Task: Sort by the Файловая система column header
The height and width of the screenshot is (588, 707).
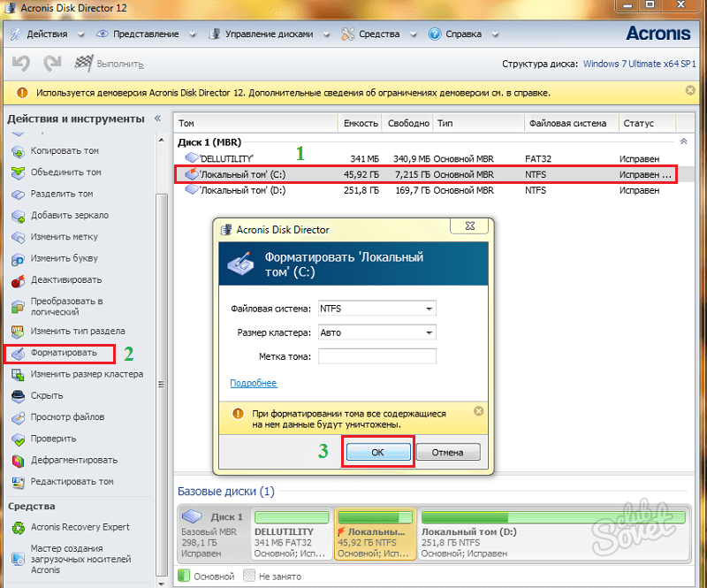Action: click(571, 123)
